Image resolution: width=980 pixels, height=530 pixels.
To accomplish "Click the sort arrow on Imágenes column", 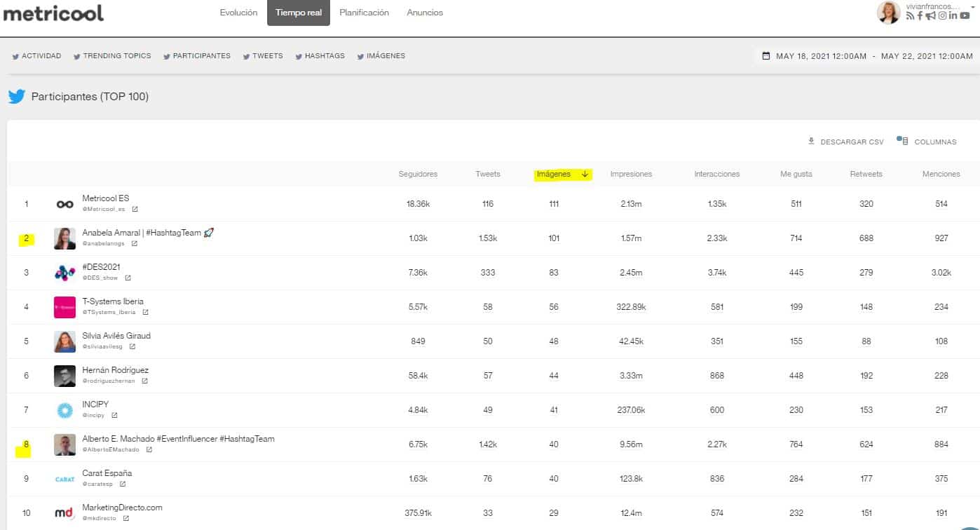I will 585,174.
